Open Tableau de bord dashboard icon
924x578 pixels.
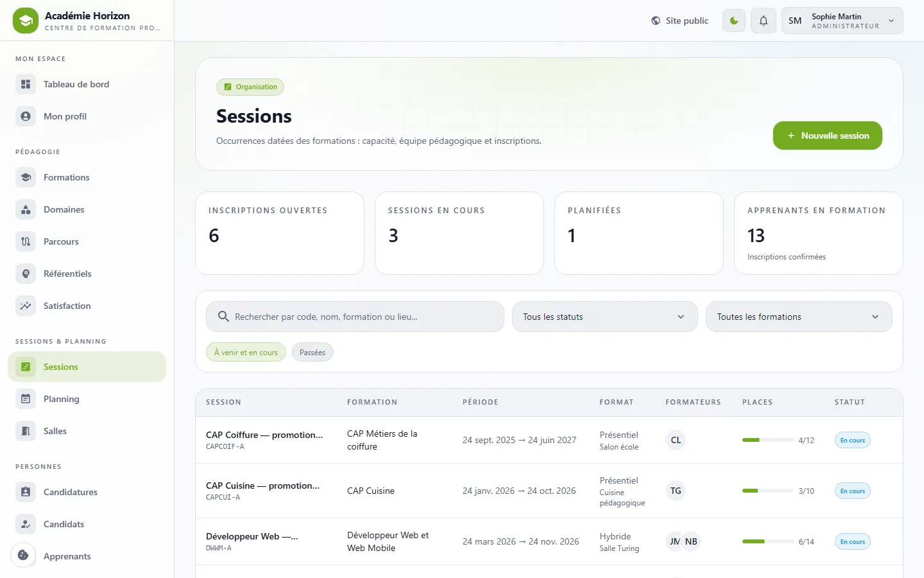[x=26, y=84]
